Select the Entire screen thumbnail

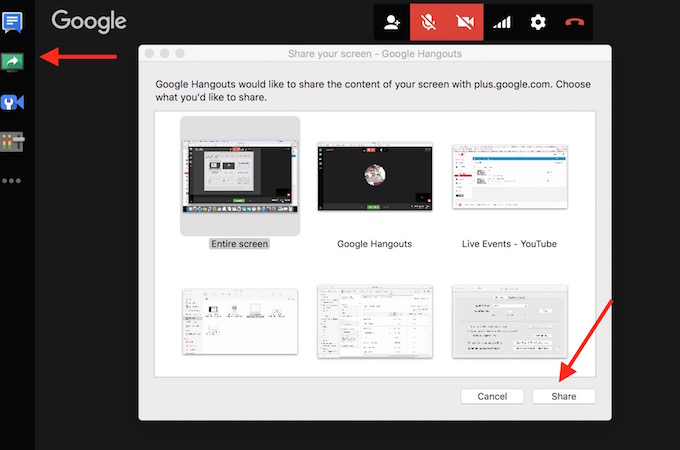pyautogui.click(x=239, y=177)
